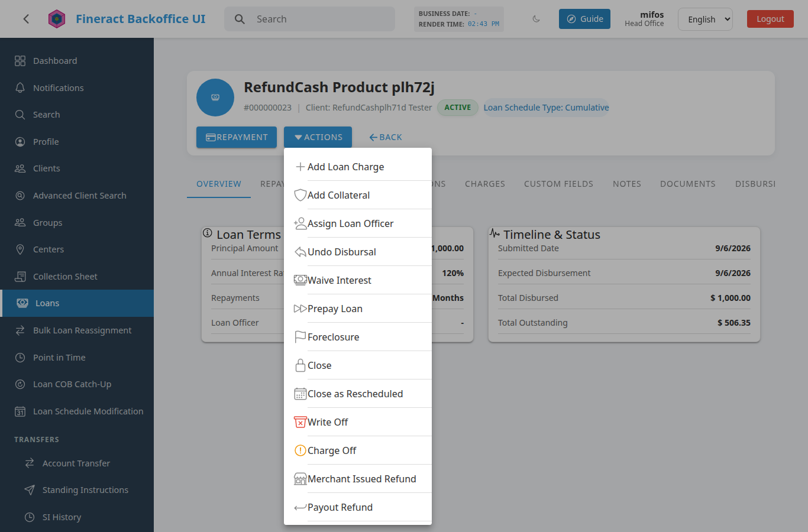
Task: Select Add Loan Charge from the menu
Action: pos(358,167)
